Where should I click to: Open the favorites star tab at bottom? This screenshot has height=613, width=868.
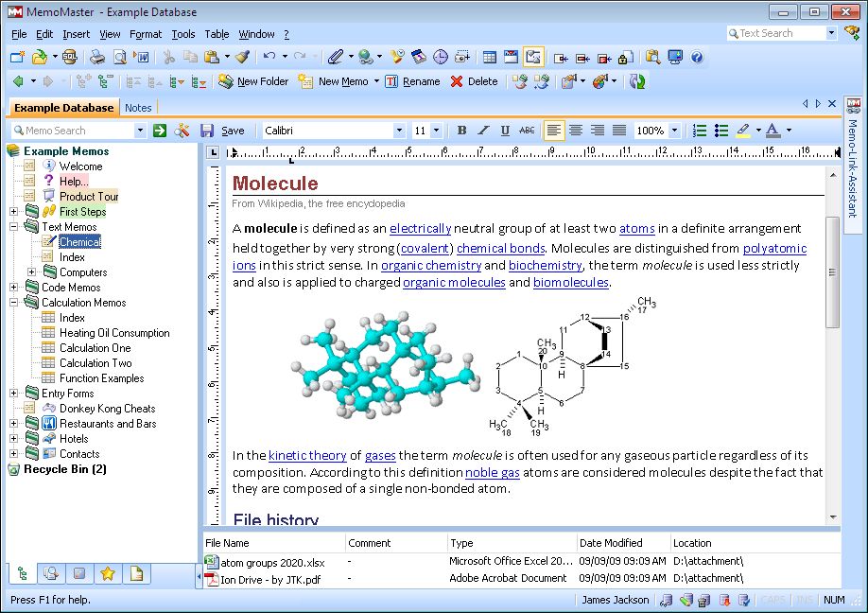[x=108, y=573]
